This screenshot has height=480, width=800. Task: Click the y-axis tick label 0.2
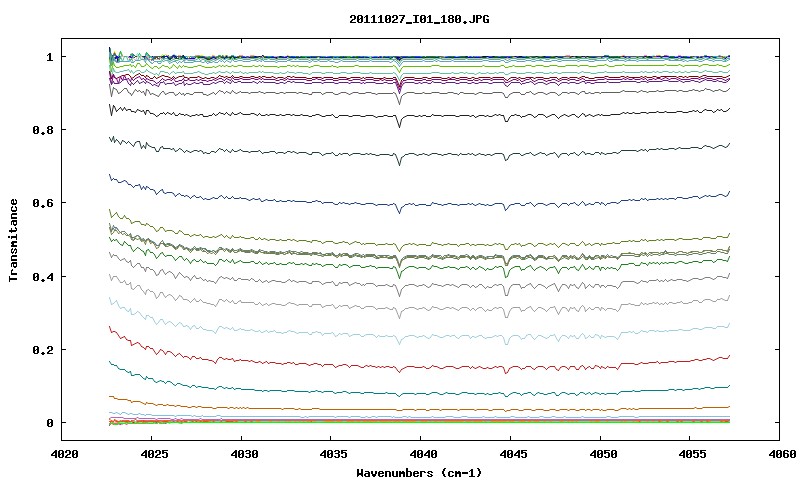(x=43, y=350)
